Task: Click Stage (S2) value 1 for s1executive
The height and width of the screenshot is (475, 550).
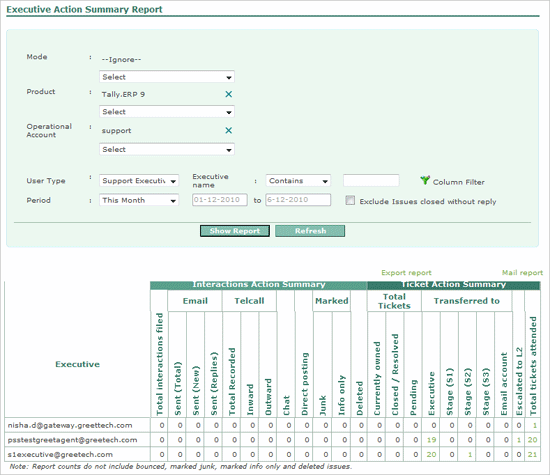Action: pyautogui.click(x=470, y=455)
